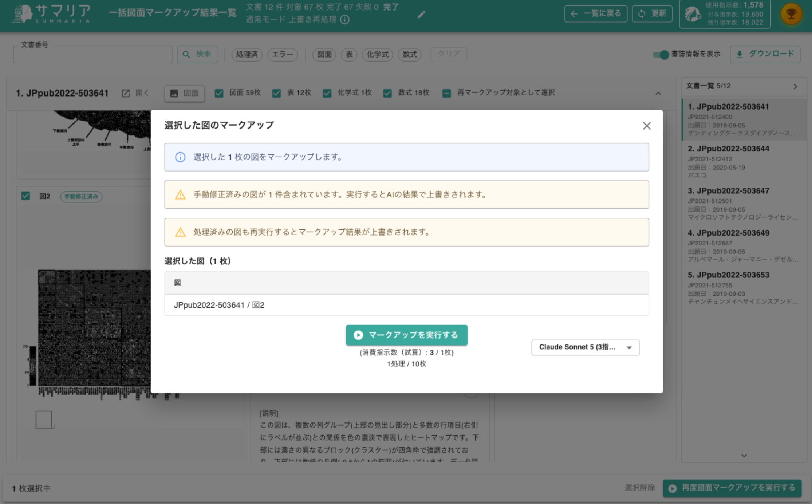The width and height of the screenshot is (812, 504).
Task: Select document 3. JPpub2022-503647
Action: click(x=744, y=204)
